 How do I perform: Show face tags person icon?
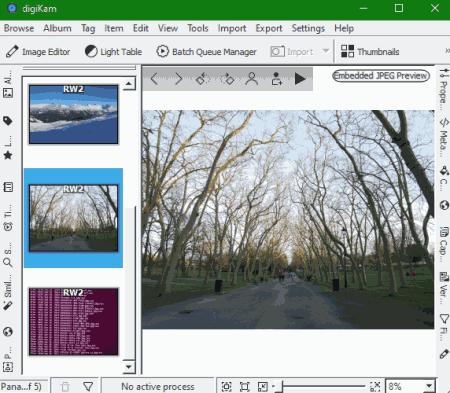point(252,79)
